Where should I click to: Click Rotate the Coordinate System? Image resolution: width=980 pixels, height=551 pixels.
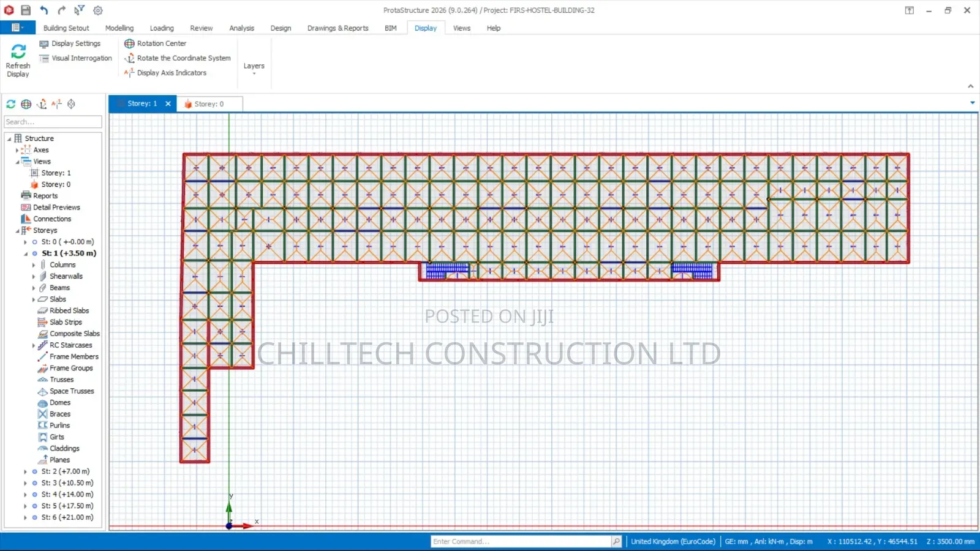[178, 58]
